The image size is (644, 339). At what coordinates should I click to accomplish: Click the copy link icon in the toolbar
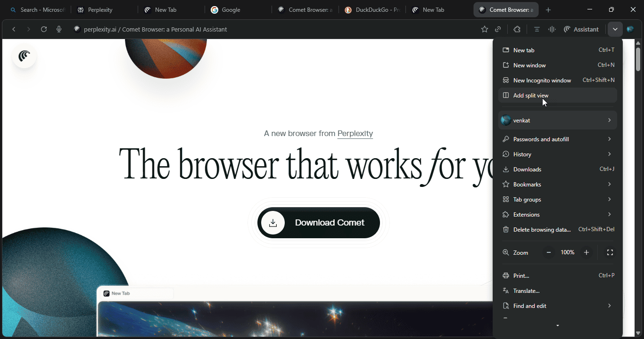pos(498,29)
